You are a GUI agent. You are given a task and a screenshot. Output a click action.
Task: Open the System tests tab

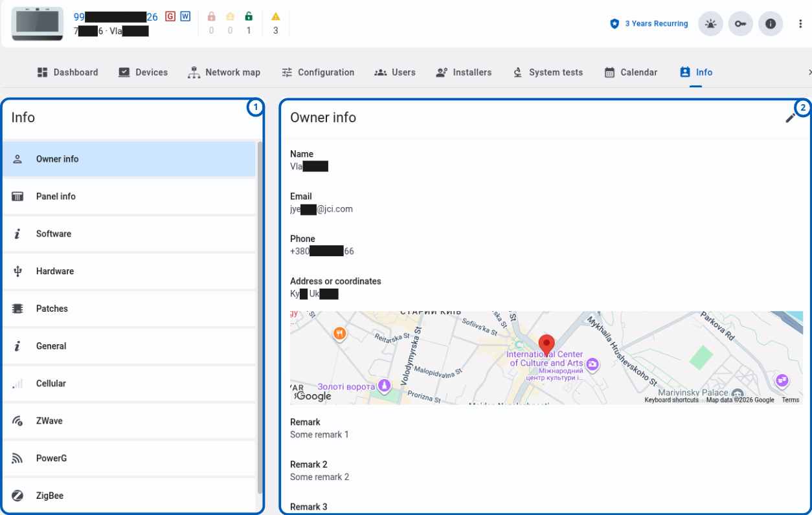click(548, 72)
